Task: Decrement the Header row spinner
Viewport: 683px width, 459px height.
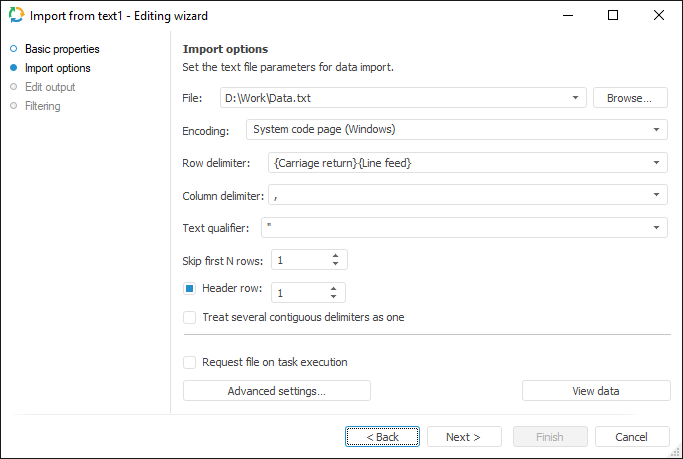Action: coord(334,297)
